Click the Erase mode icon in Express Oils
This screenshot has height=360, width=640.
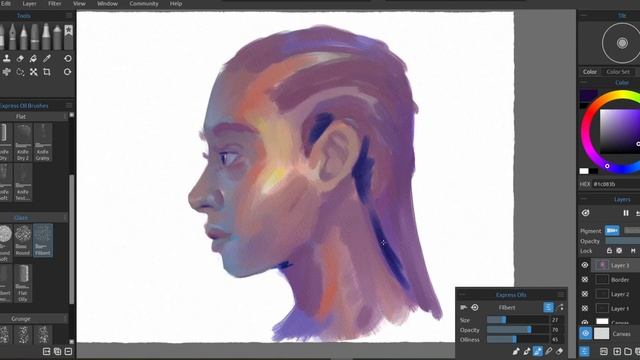click(560, 351)
